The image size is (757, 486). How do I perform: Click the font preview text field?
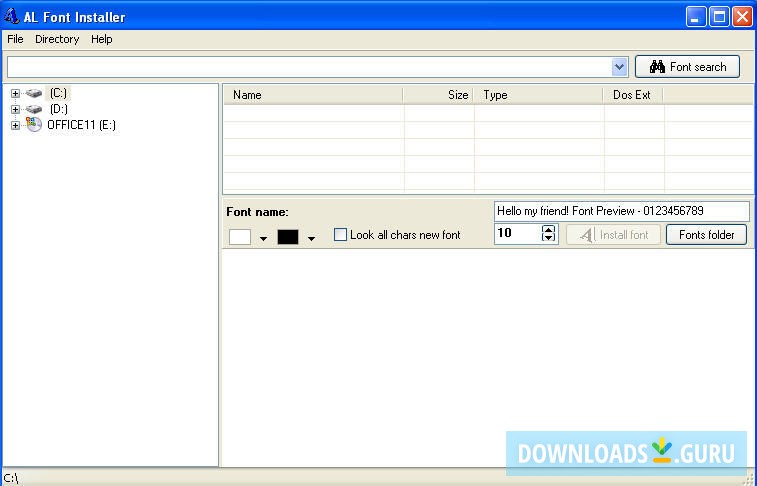tap(622, 211)
